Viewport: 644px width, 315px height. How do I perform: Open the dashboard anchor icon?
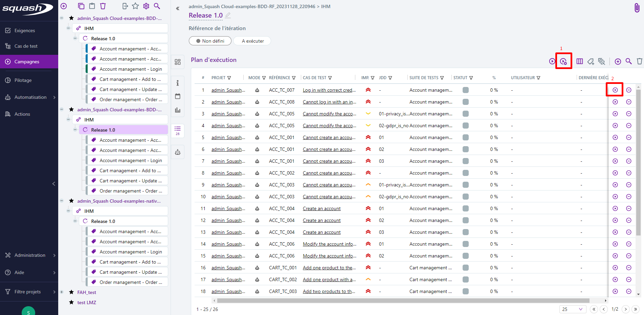(x=178, y=62)
